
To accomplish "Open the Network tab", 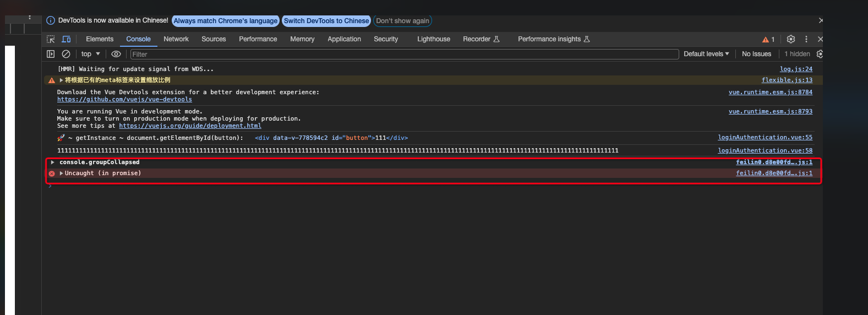I will [x=176, y=39].
